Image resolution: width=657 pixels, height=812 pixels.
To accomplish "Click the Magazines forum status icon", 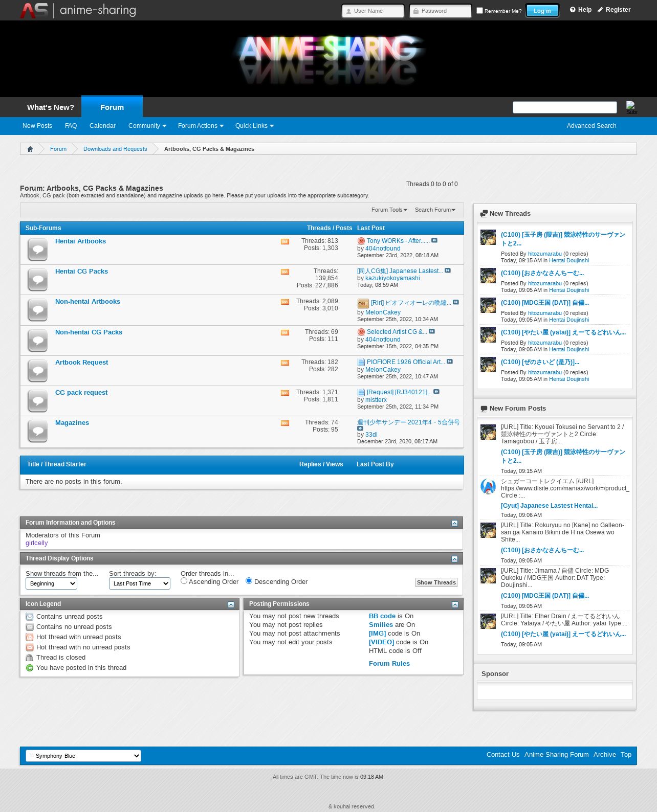I will click(38, 431).
